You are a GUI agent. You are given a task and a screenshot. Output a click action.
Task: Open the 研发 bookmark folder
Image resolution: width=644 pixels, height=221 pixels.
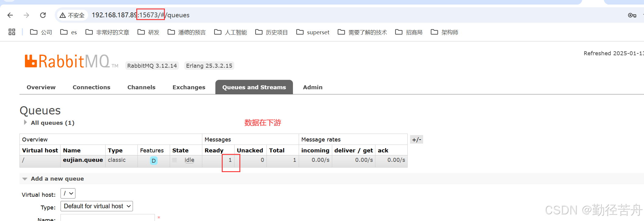tap(148, 32)
